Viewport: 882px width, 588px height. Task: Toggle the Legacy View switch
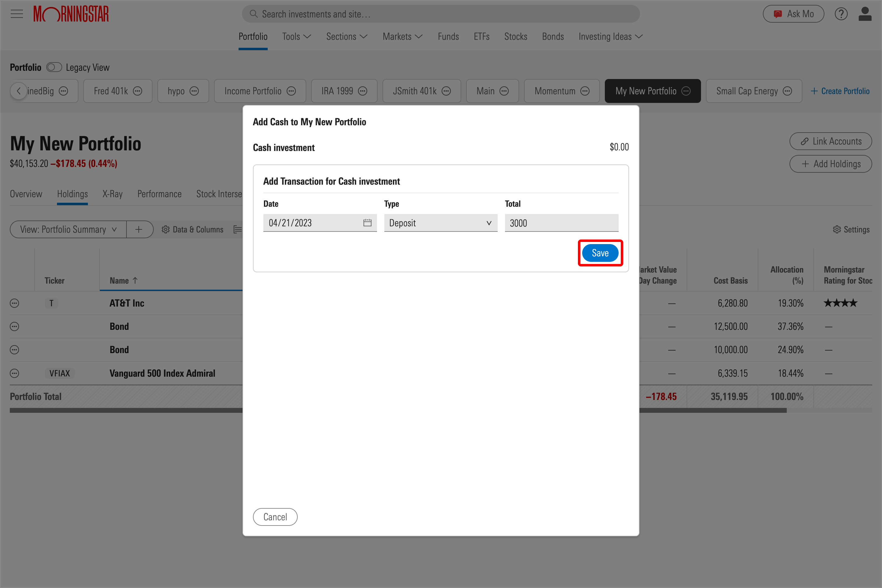point(54,67)
